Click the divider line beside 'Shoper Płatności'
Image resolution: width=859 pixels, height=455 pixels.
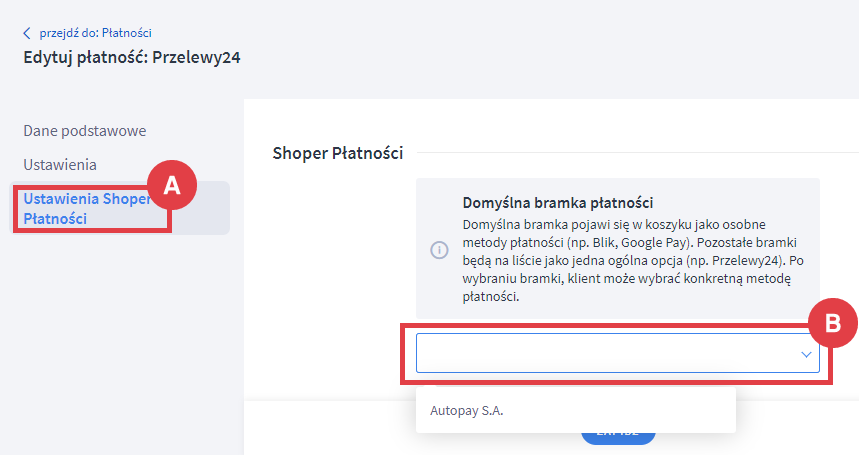coord(640,153)
